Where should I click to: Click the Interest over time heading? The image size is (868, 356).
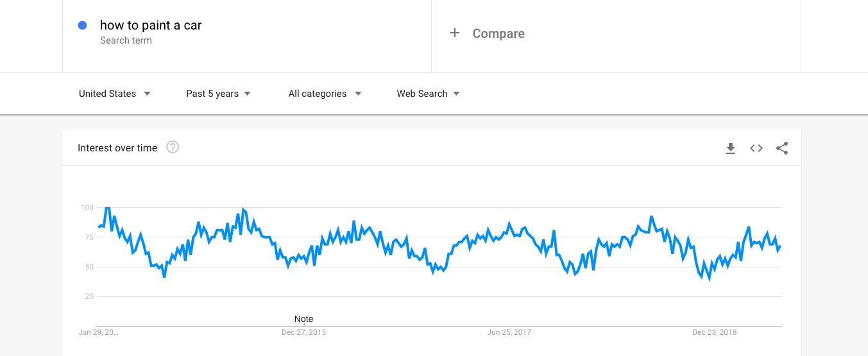point(117,148)
